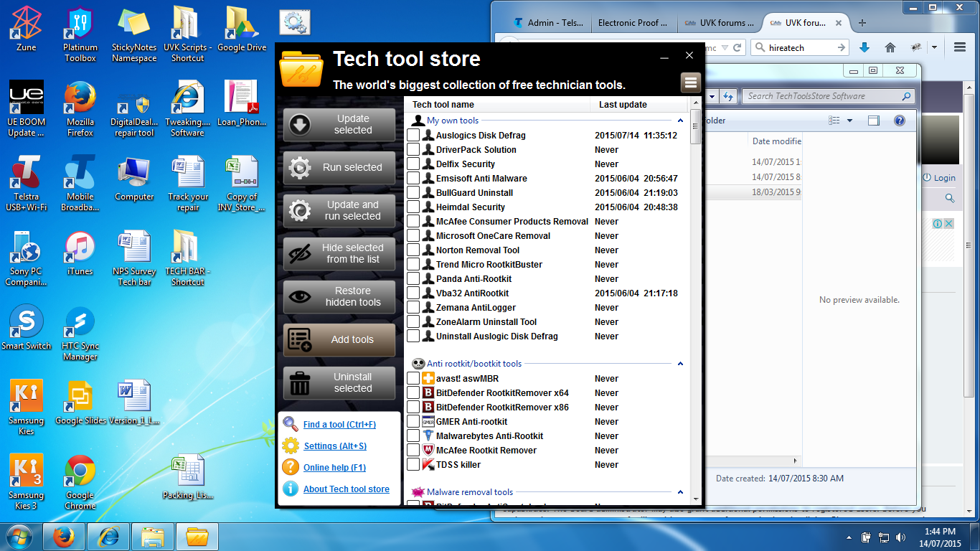
Task: Switch to first UVK forums tab
Action: (718, 22)
